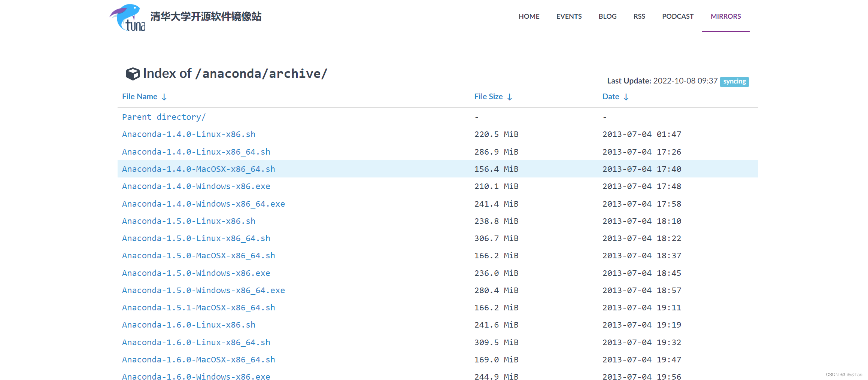Download Anaconda-1.5.0-Windows-x86_64.exe
This screenshot has width=868, height=380.
203,290
